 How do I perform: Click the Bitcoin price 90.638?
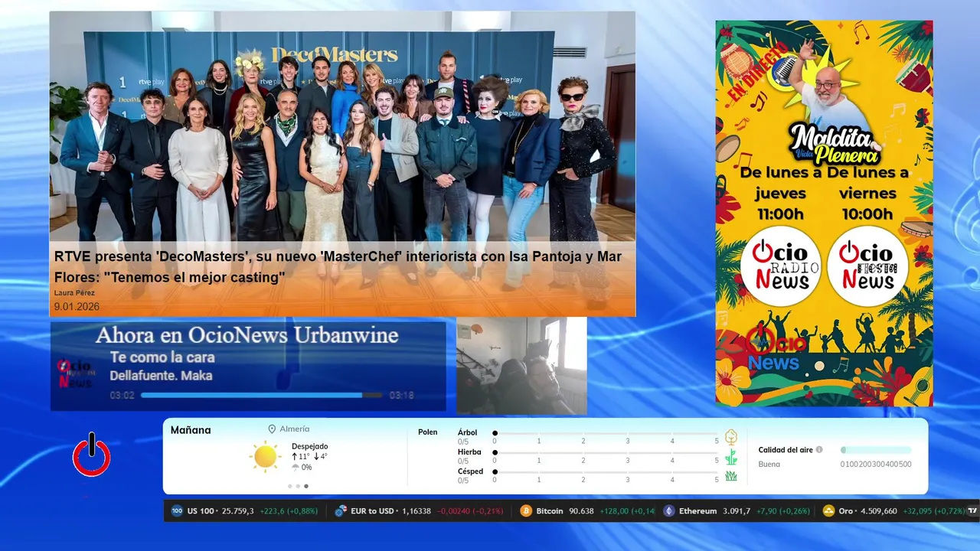(581, 510)
